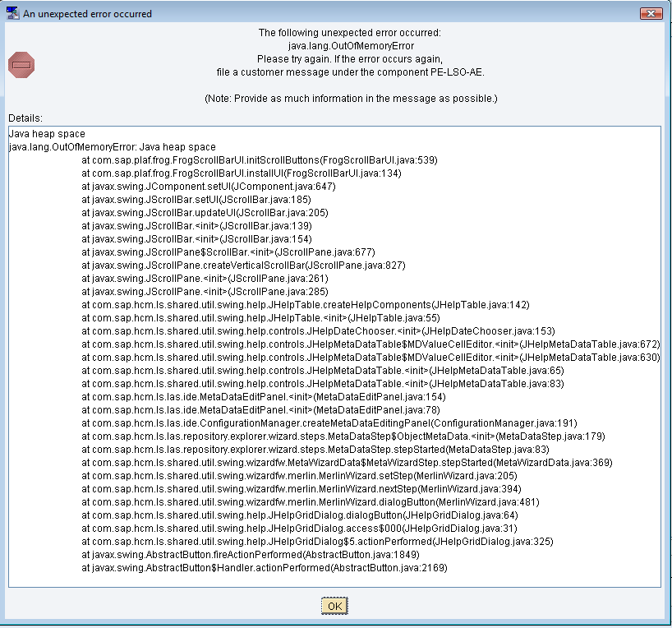Click the component PE-LSO-AE message line
The width and height of the screenshot is (672, 628).
coord(351,72)
